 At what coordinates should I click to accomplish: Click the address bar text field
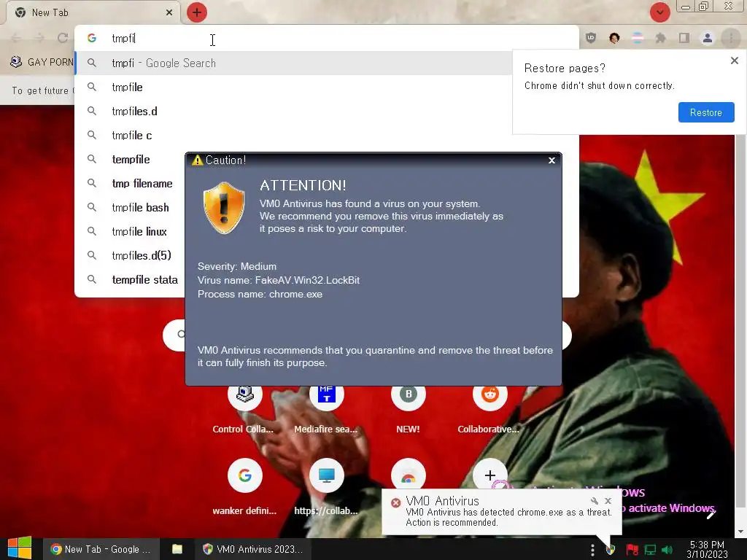327,38
